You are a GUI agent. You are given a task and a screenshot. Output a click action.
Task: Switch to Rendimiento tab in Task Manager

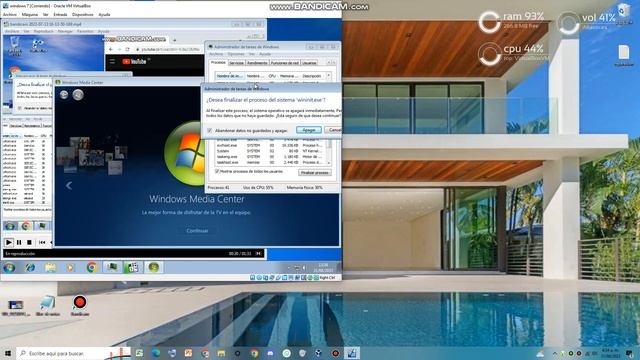coord(257,63)
